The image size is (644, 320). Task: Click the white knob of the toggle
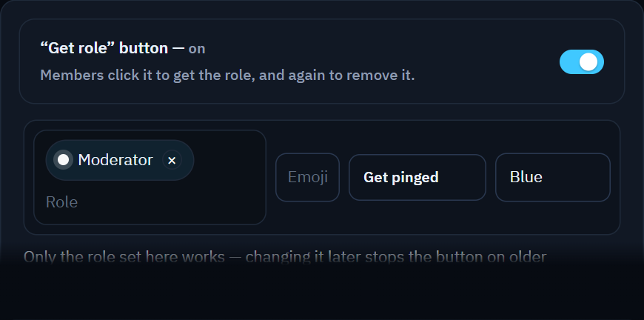588,62
